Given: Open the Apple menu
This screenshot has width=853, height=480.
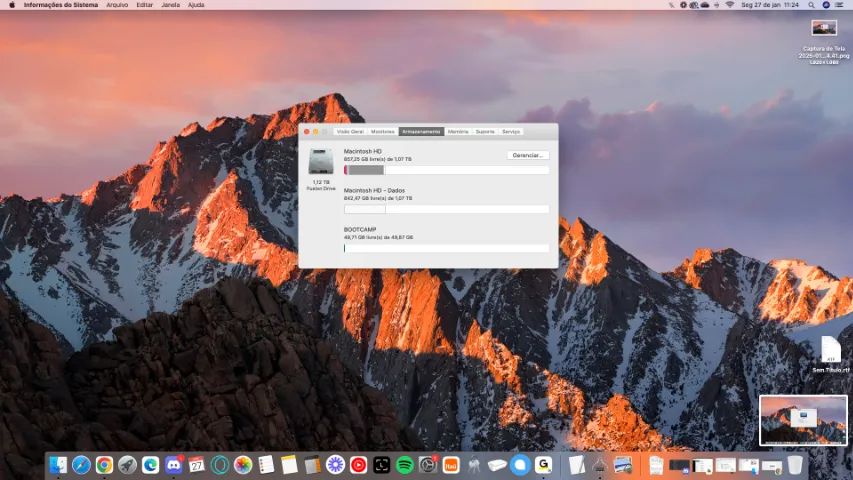Looking at the screenshot, I should (12, 5).
